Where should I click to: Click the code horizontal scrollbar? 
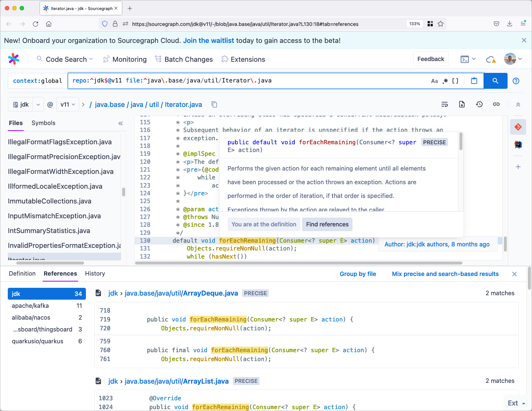tap(299, 263)
